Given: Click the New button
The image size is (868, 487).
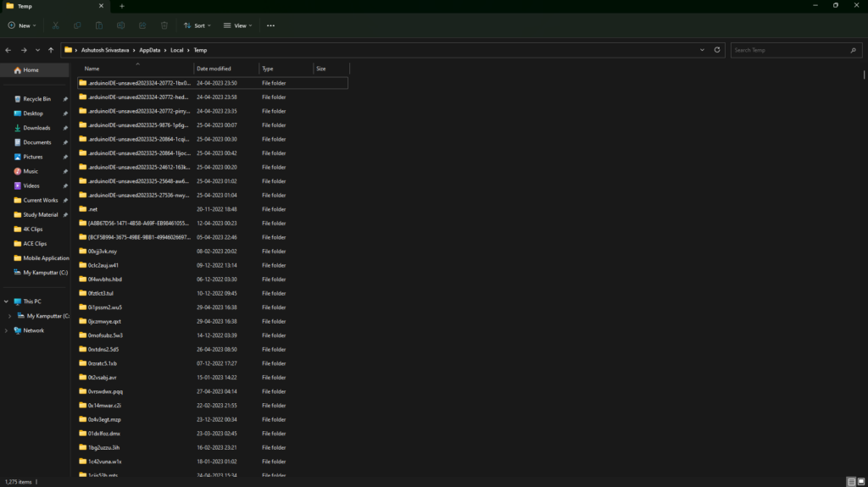Looking at the screenshot, I should coord(21,25).
